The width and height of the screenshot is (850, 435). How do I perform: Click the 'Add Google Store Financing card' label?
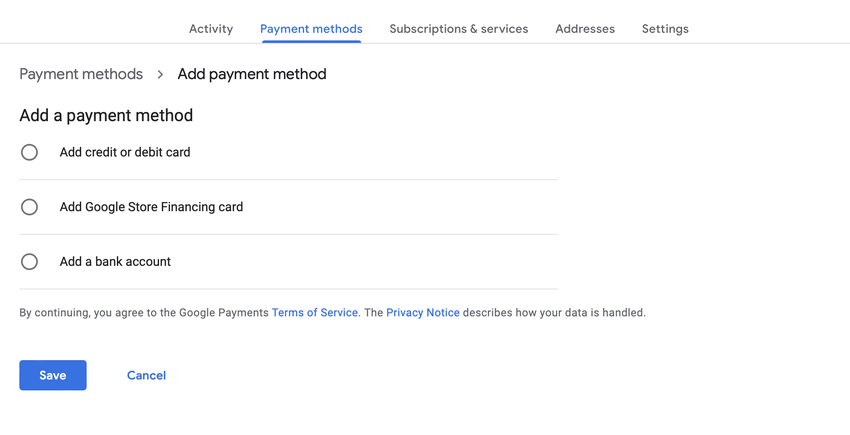[x=151, y=207]
